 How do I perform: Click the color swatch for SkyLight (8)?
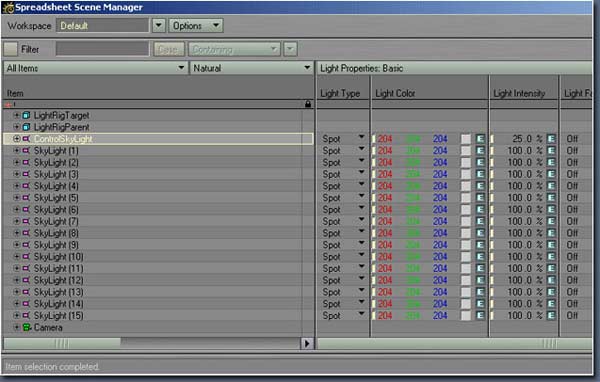click(x=466, y=233)
